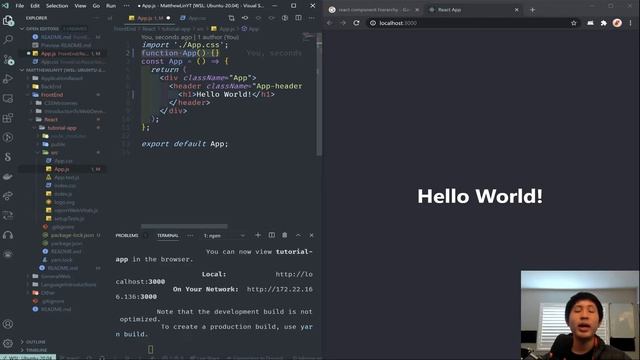Click the headphones icon in the activity bar

point(8,235)
